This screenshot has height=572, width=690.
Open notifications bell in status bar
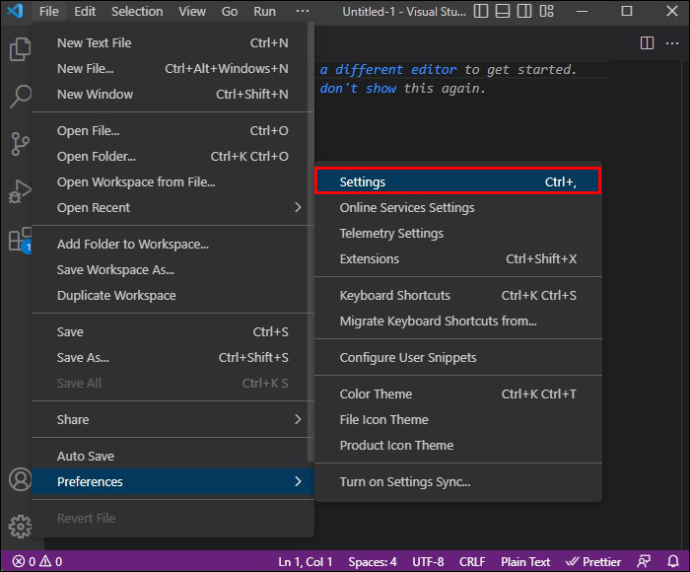(673, 561)
